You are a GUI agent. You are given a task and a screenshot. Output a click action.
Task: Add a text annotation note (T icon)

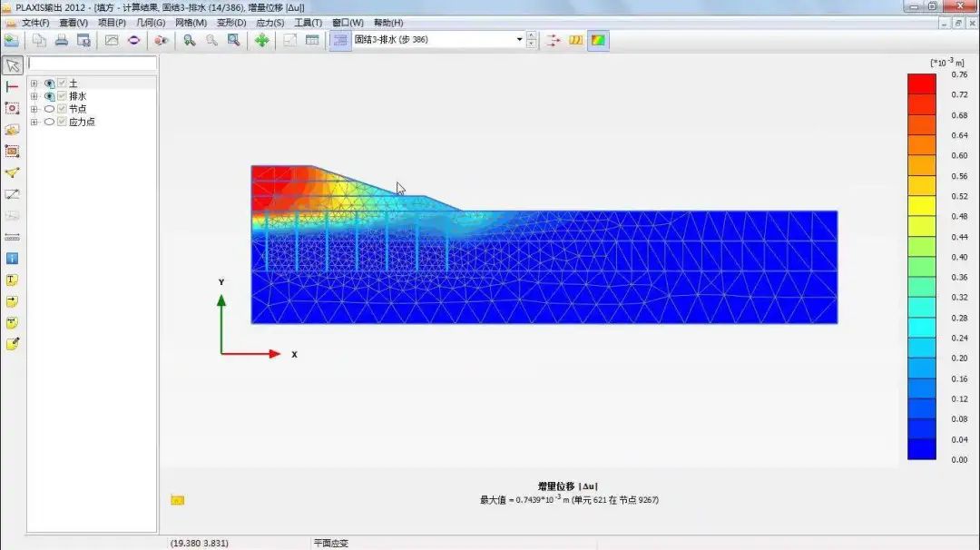12,280
